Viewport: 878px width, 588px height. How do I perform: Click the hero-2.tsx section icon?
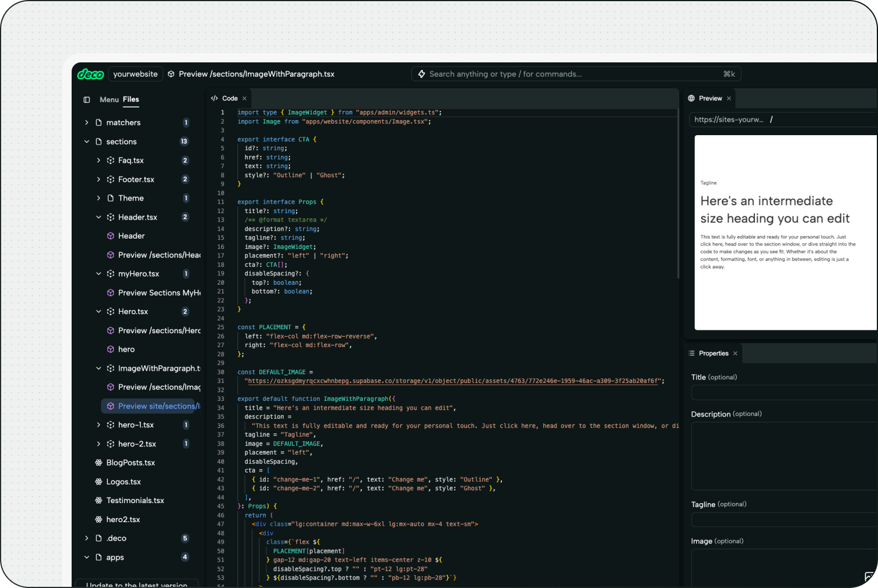coord(110,444)
